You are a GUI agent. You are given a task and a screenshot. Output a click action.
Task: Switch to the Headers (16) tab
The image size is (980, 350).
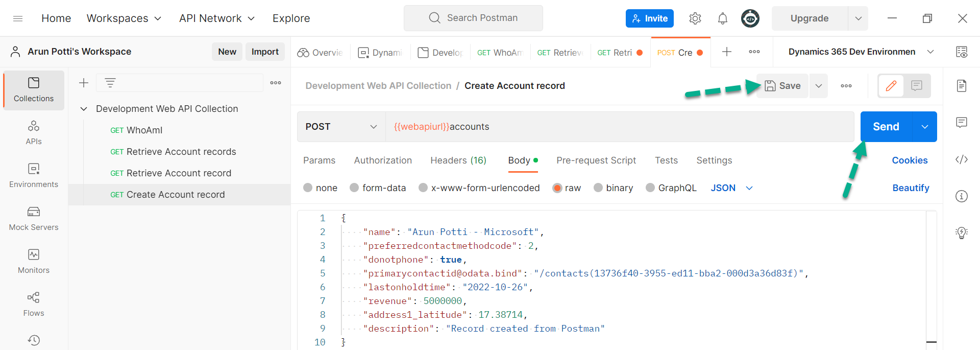click(x=458, y=160)
